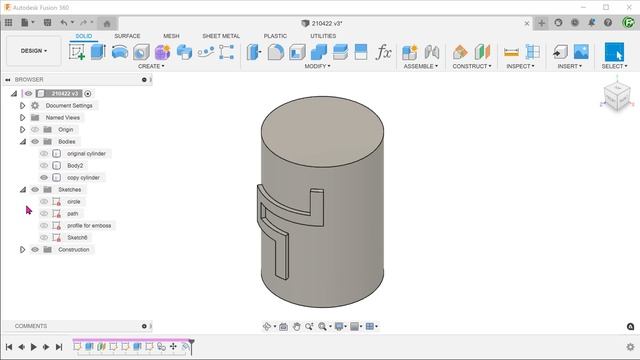This screenshot has width=640, height=360.
Task: Select the Combine tool
Action: 319,52
